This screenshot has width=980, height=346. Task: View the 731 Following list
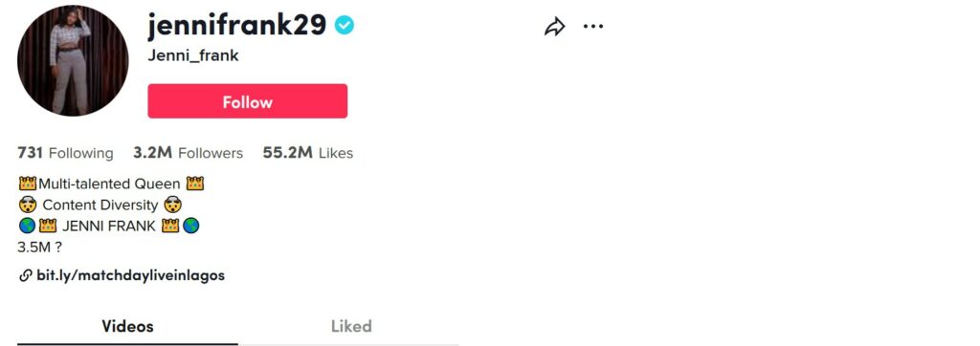pos(66,153)
